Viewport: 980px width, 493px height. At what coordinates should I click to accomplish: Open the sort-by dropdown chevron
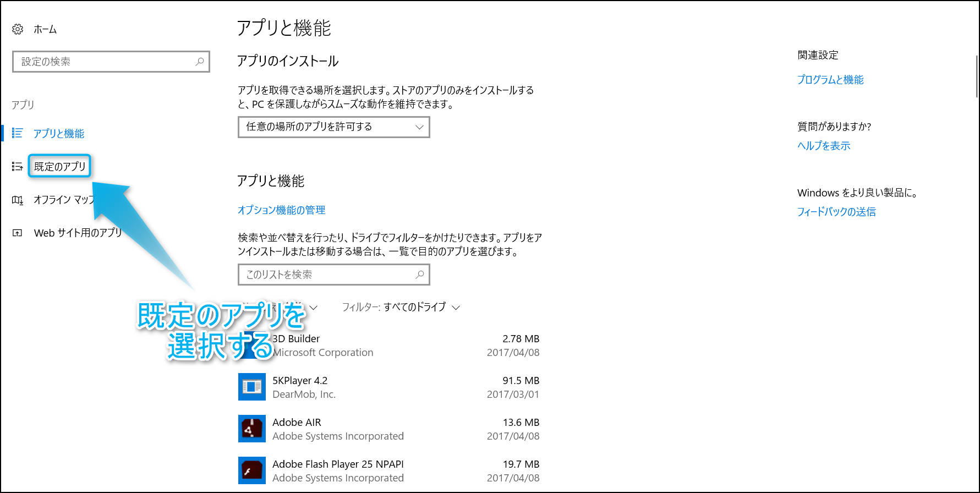[x=314, y=308]
